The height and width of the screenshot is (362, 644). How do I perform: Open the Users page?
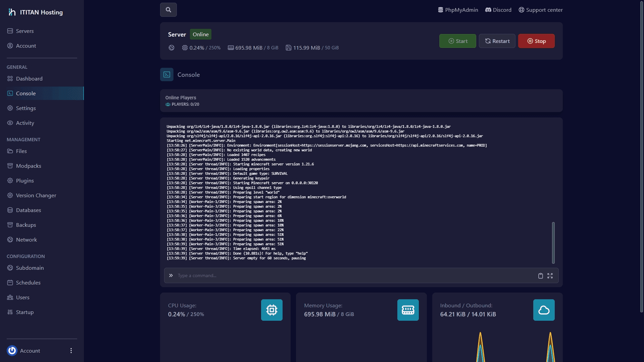pyautogui.click(x=42, y=297)
